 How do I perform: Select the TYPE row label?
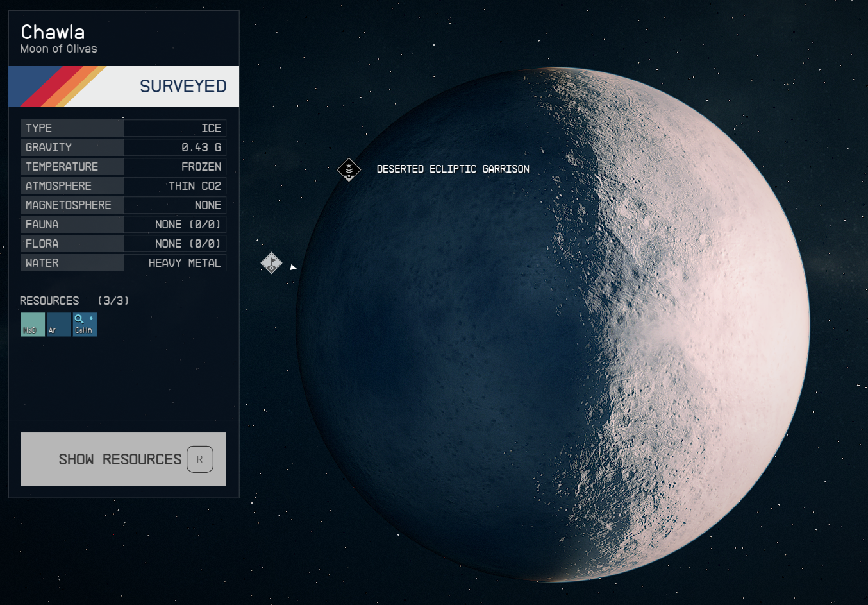[x=72, y=128]
